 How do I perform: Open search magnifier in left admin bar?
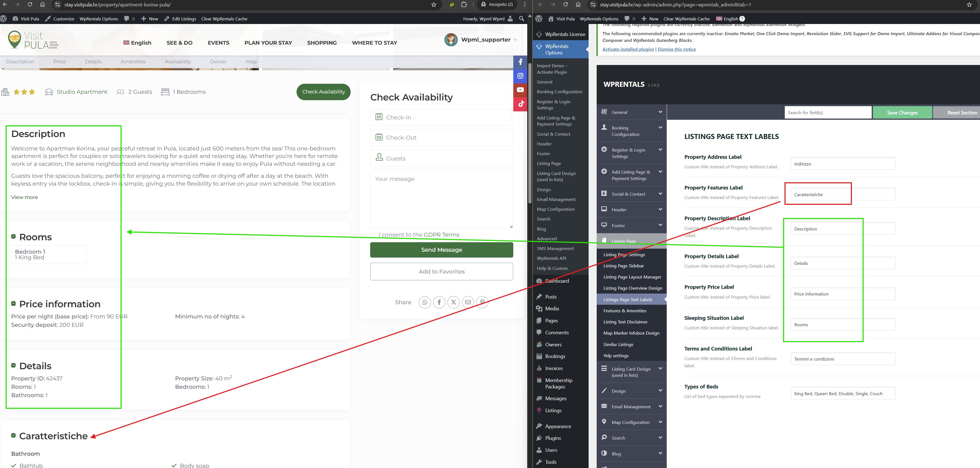pos(522,19)
